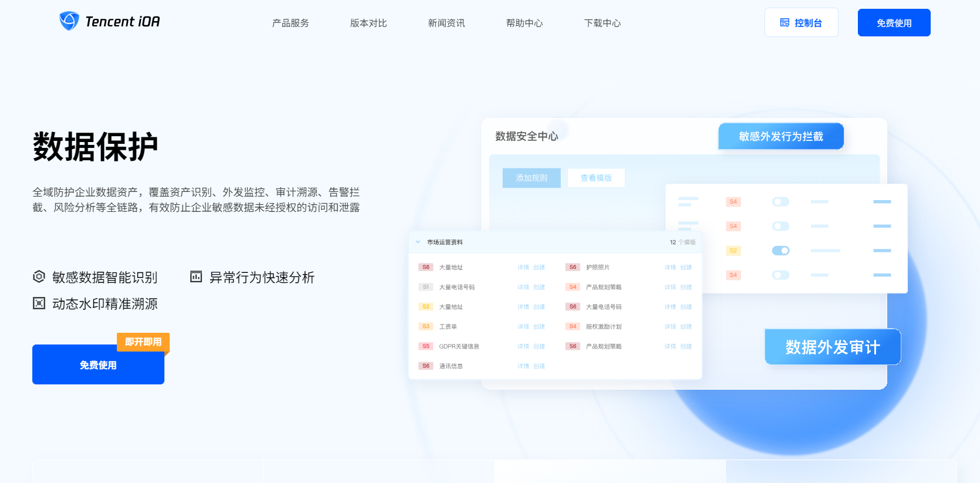Click the orange S3 badge beside 工资单
This screenshot has width=980, height=483.
(x=426, y=326)
